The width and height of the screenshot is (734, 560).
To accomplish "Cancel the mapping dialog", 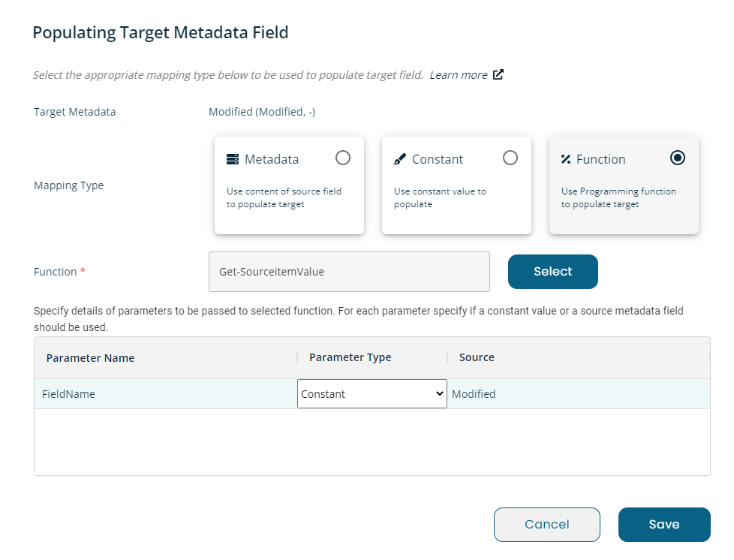I will coord(547,525).
